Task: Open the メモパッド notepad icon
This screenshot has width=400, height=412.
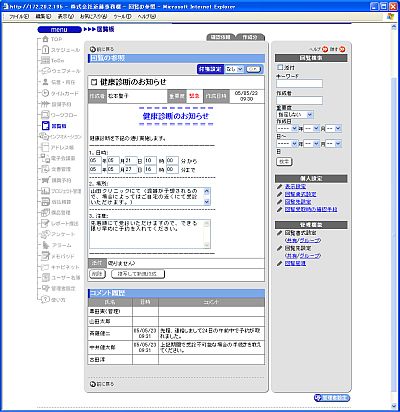Action: tap(45, 256)
